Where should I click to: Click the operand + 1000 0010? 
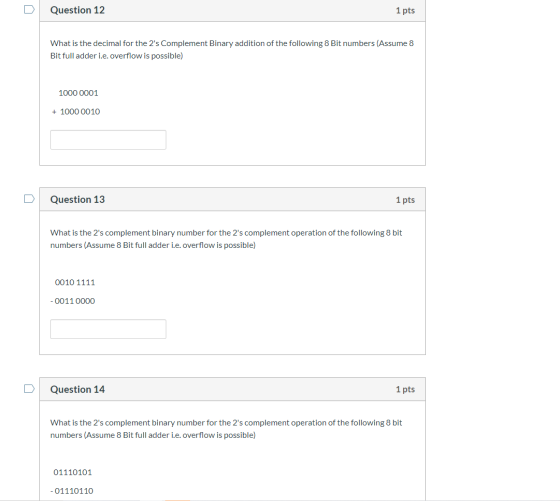(x=76, y=112)
